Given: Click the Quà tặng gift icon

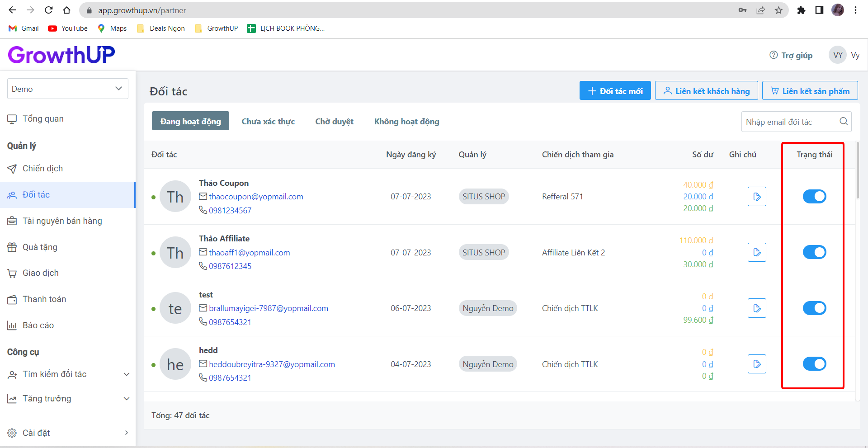Looking at the screenshot, I should 12,247.
